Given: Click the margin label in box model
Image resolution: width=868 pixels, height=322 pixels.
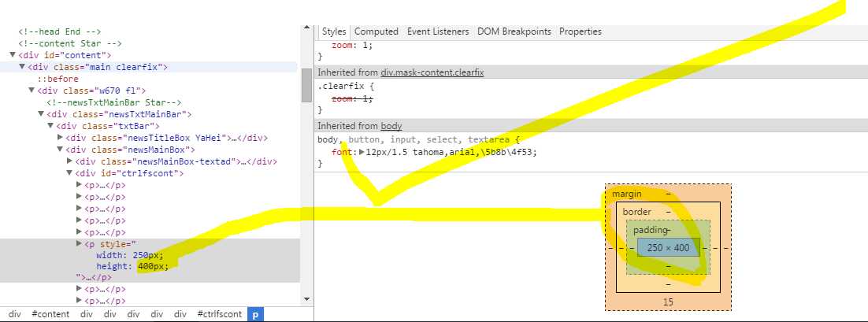Looking at the screenshot, I should (627, 194).
